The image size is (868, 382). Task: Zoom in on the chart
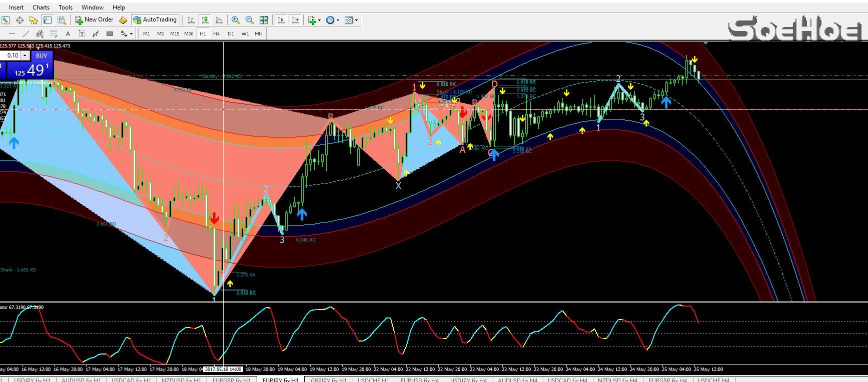[235, 20]
